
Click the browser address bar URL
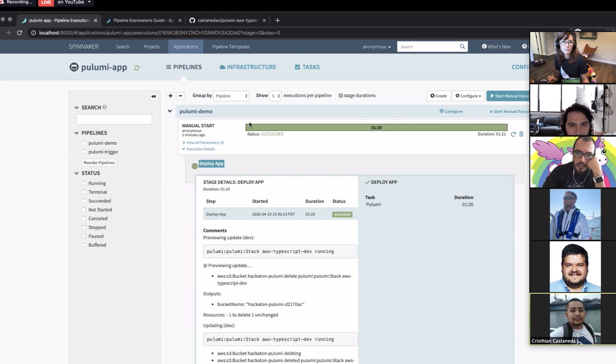pos(160,33)
